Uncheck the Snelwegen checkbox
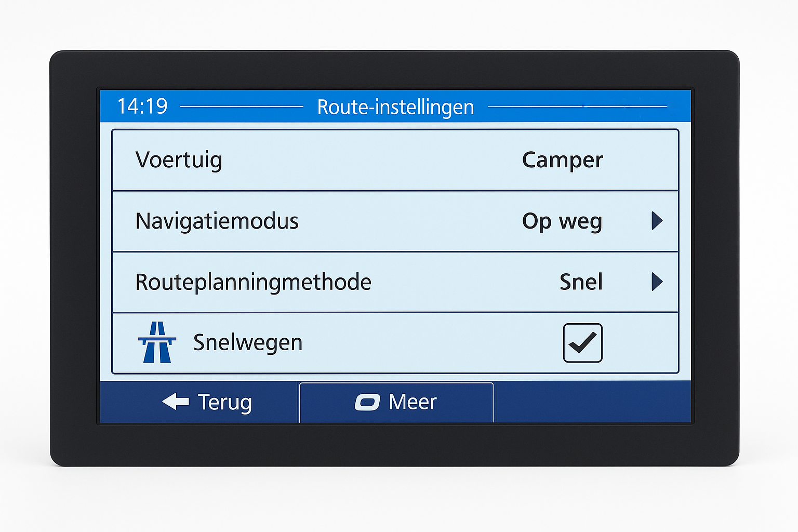798x532 pixels. coord(582,343)
